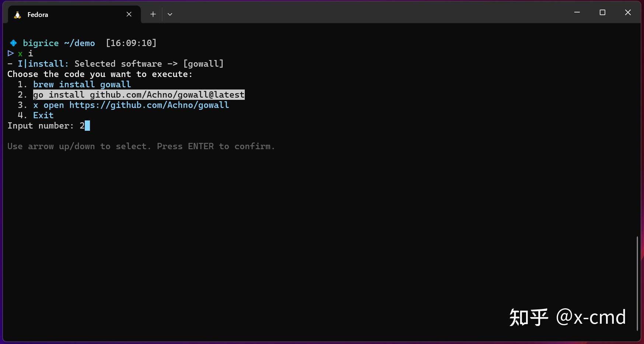Select the highlighted go install gowall option
Image resolution: width=644 pixels, height=344 pixels.
click(139, 95)
